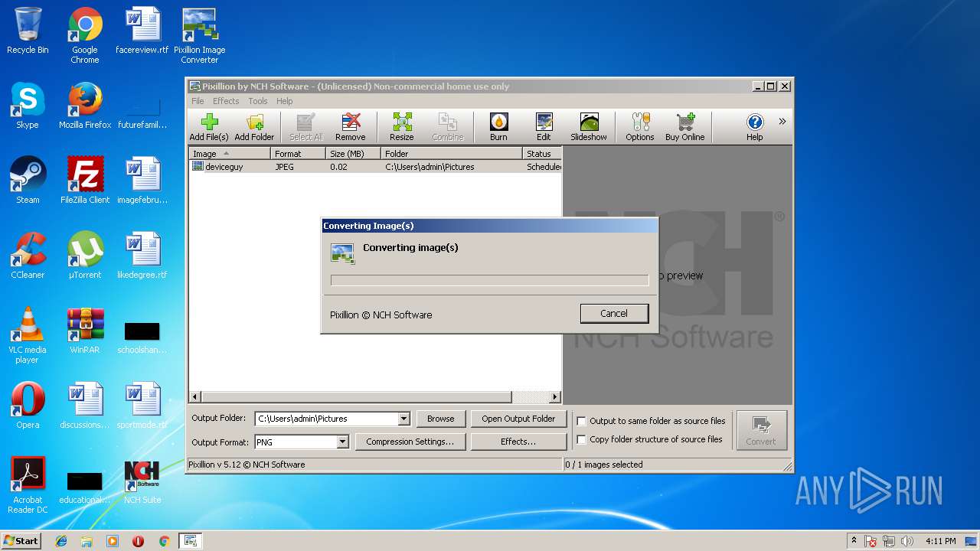Click the Add File(s) toolbar icon
The height and width of the screenshot is (551, 980).
click(x=209, y=127)
